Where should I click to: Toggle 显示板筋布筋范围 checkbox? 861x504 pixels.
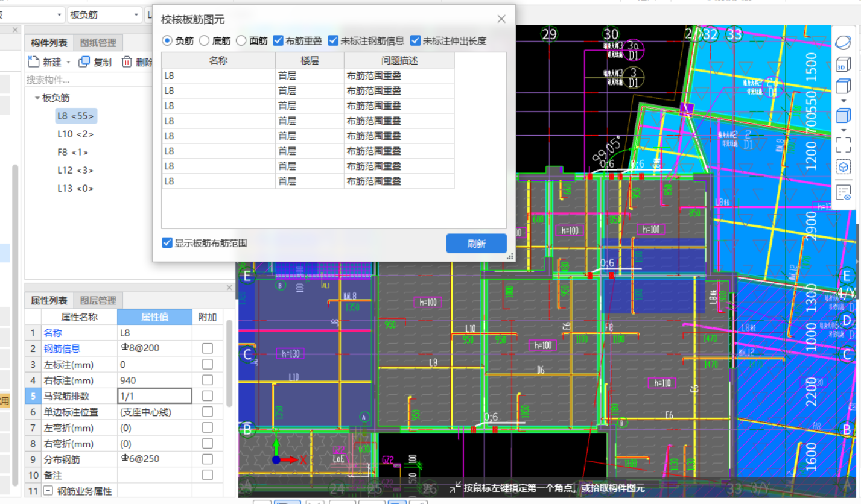coord(167,243)
